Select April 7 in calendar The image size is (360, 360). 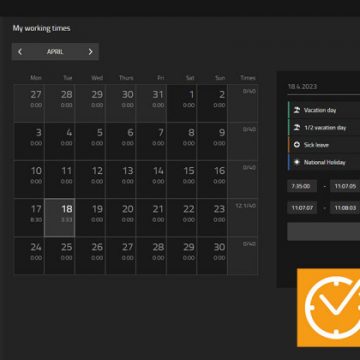pyautogui.click(x=151, y=141)
